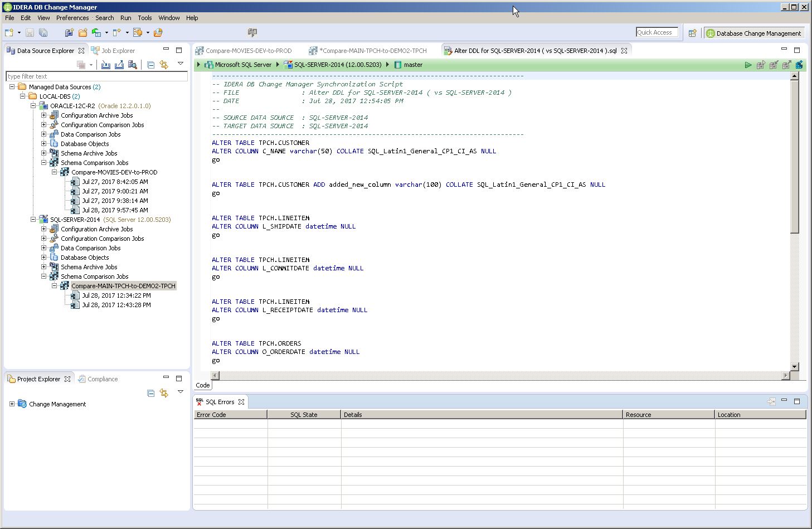Screen dimensions: 812x529
Task: Collapse the ORACLE-12C-R2 tree node
Action: pos(33,105)
